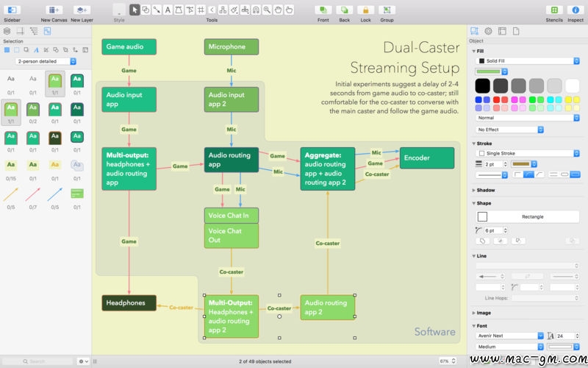Click the 2 pt stroke thickness field
Viewport: 588px width, 368px height.
pos(492,164)
